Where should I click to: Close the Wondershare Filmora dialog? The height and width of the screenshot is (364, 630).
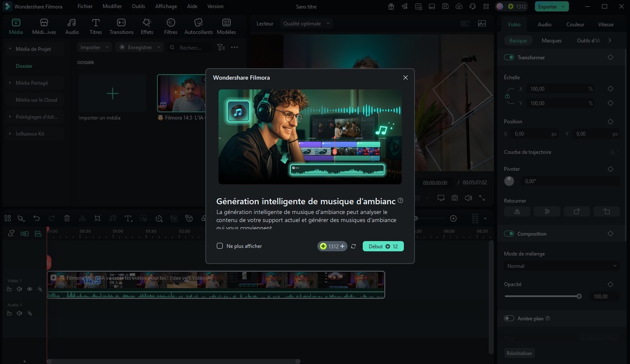click(x=406, y=78)
